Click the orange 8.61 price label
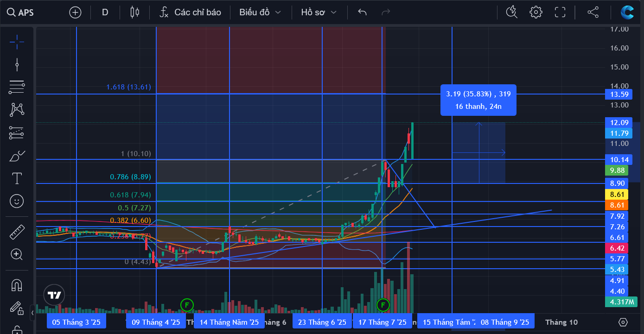Viewport: 644px width, 334px height. 617,205
